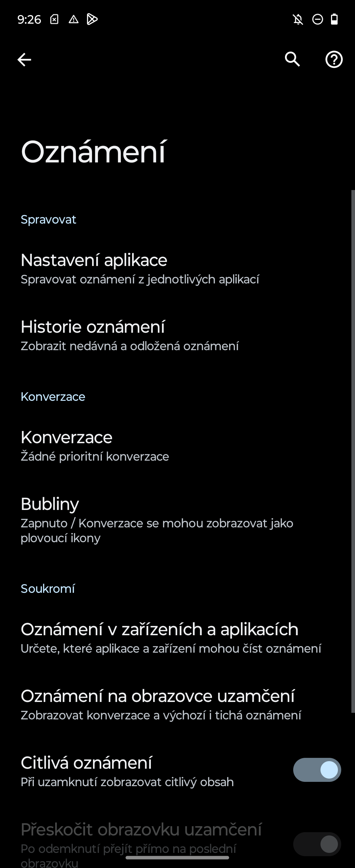Viewport: 355px width, 868px height.
Task: Disable the Citlivá oznámení switch
Action: [317, 770]
